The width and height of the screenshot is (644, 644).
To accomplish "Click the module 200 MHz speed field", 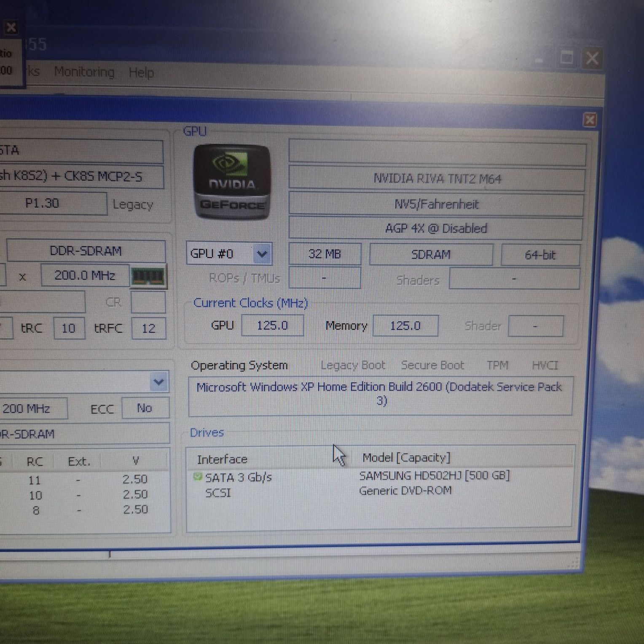I will coord(33,408).
